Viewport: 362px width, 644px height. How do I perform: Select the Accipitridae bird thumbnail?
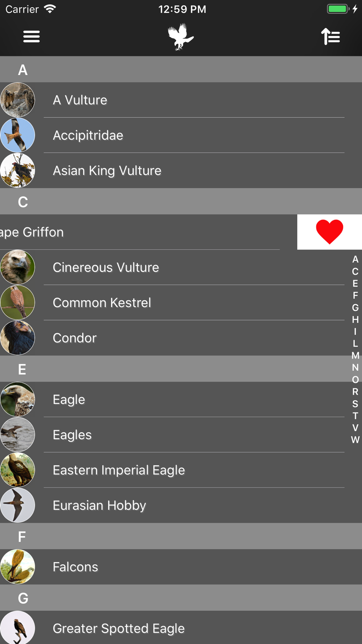(x=17, y=135)
